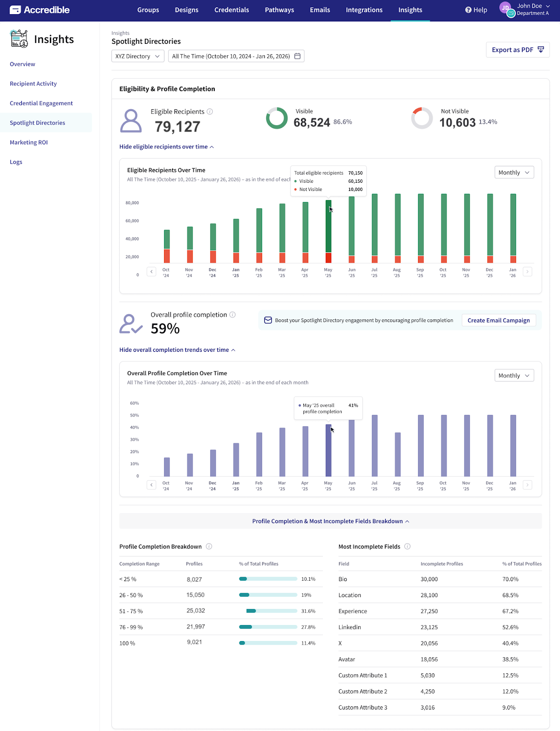Click next arrow in Profile Completion chart
The height and width of the screenshot is (731, 560).
(x=528, y=485)
